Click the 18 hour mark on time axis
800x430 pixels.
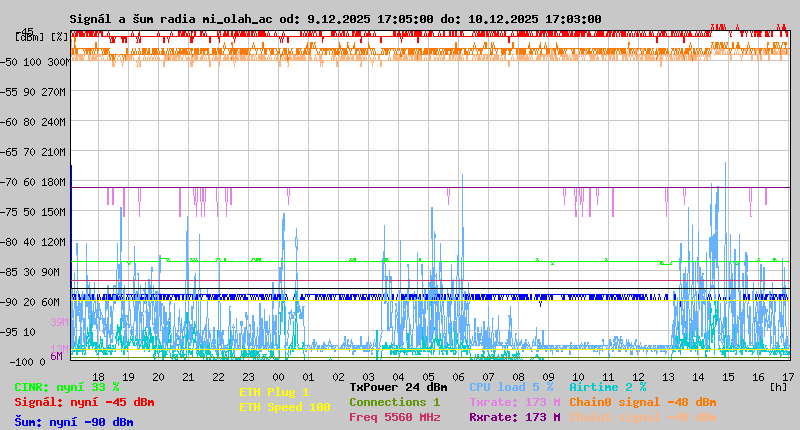pyautogui.click(x=98, y=376)
